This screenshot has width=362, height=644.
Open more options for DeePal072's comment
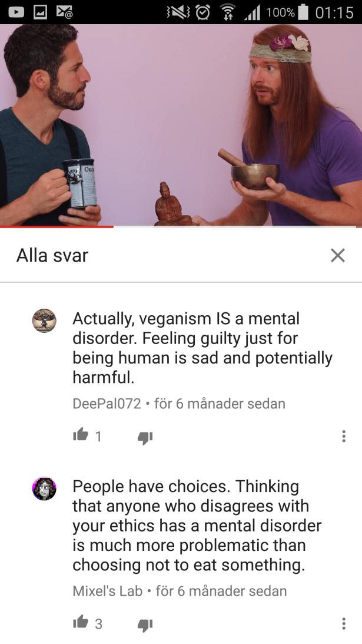point(344,436)
